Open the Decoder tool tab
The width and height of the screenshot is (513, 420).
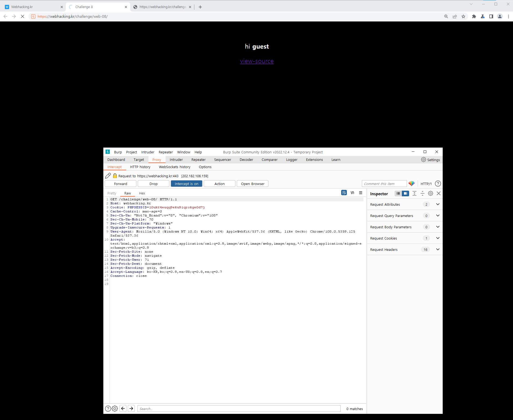pyautogui.click(x=246, y=160)
